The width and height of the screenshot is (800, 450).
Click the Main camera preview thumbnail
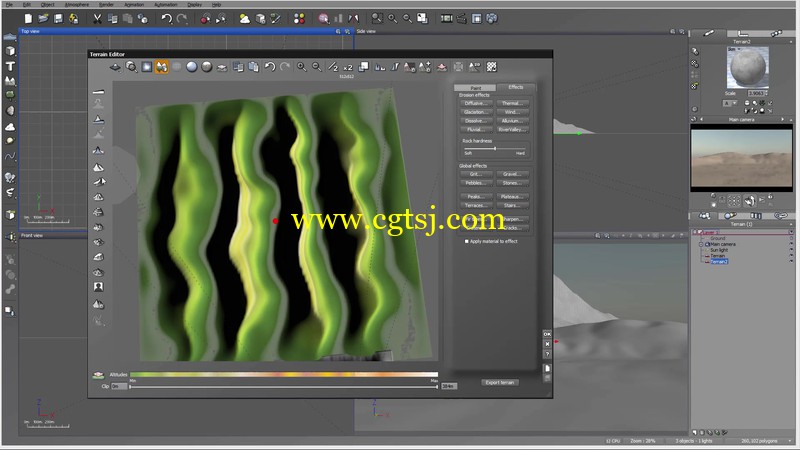[741, 158]
